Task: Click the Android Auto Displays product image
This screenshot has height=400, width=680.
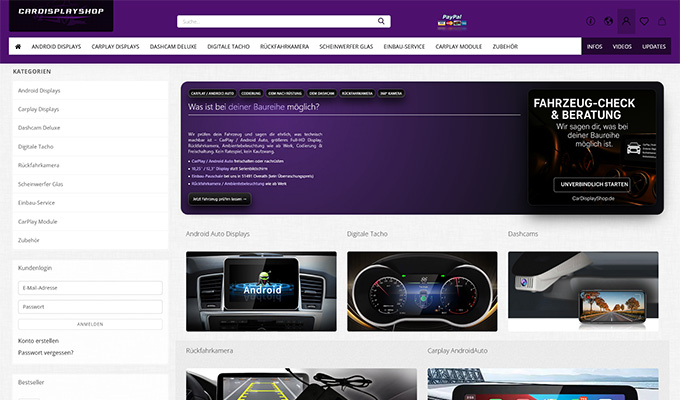Action: 261,291
